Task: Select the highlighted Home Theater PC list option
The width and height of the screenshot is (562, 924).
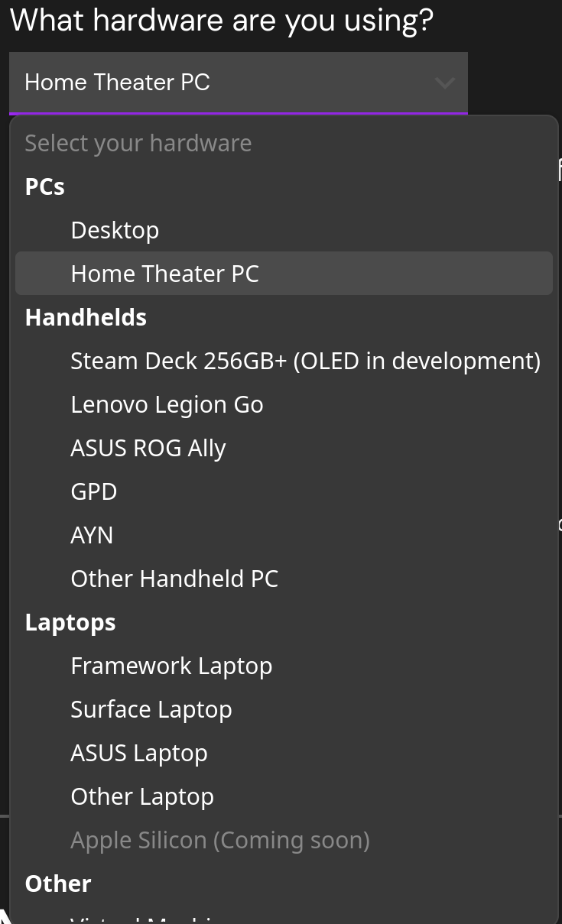Action: click(x=165, y=274)
